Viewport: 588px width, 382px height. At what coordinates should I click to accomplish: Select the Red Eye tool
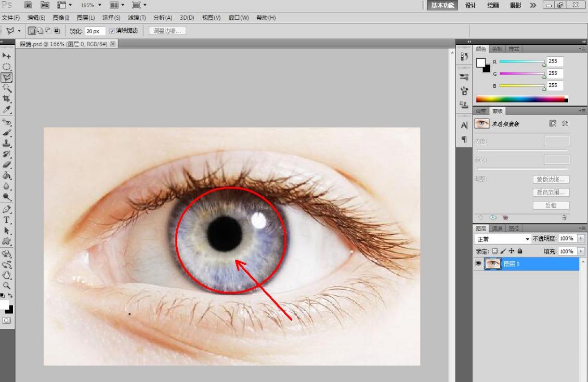pos(6,122)
